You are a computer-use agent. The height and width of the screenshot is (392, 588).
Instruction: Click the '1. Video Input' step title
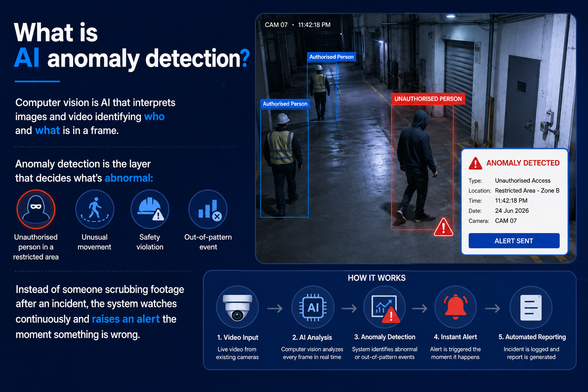tap(237, 337)
